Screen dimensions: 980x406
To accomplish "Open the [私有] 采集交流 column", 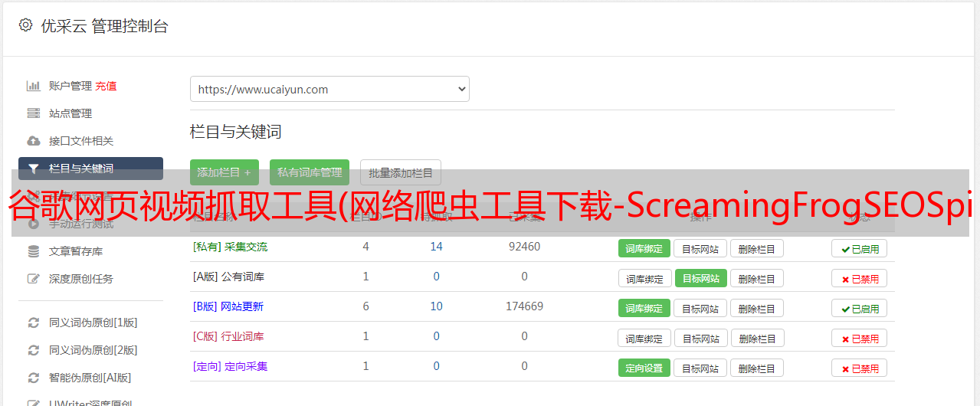I will point(230,247).
